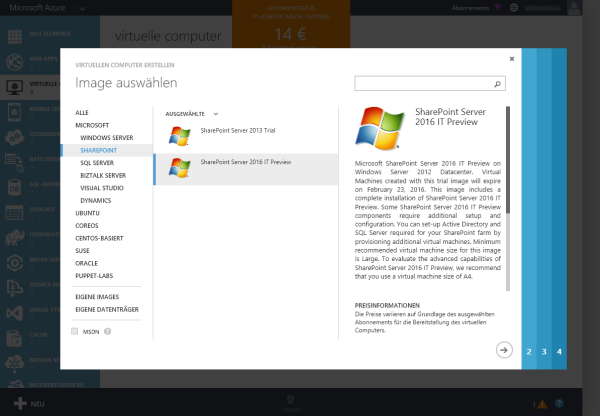Click the user avatar icon in top bar
This screenshot has height=416, width=600.
pyautogui.click(x=574, y=8)
